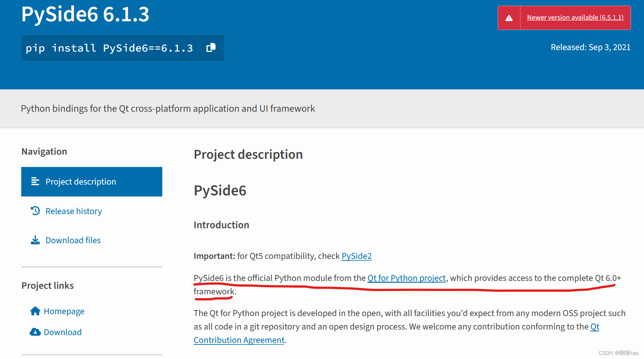Click the Released: Sep 3, 2021 text

(x=590, y=47)
